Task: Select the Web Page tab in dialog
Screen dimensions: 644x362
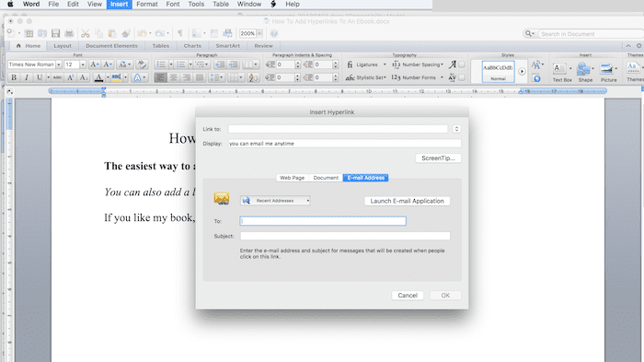Action: point(292,178)
